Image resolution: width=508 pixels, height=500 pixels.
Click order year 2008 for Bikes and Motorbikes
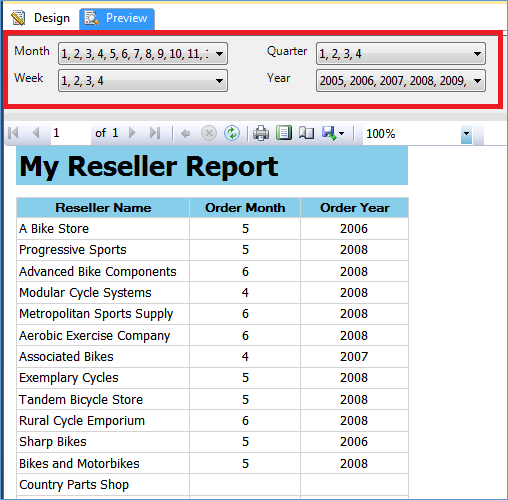click(354, 463)
